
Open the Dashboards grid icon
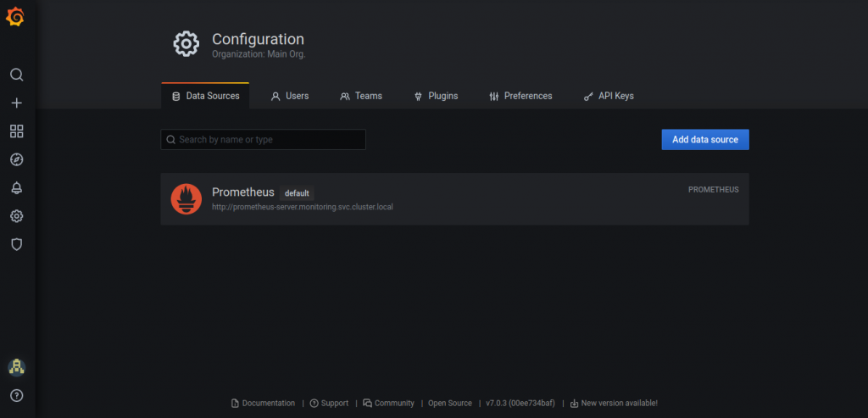(x=16, y=131)
